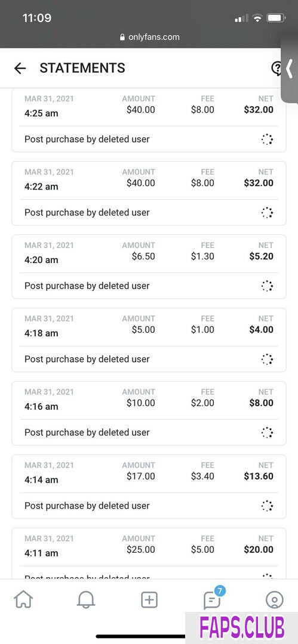298x644 pixels.
Task: Tap pending status icon for 4:22 am entry
Action: coord(267,212)
